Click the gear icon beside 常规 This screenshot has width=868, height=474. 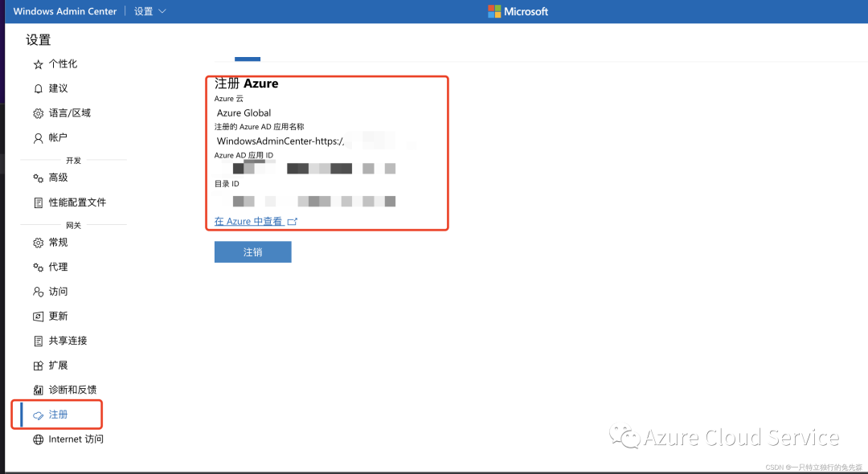click(39, 243)
